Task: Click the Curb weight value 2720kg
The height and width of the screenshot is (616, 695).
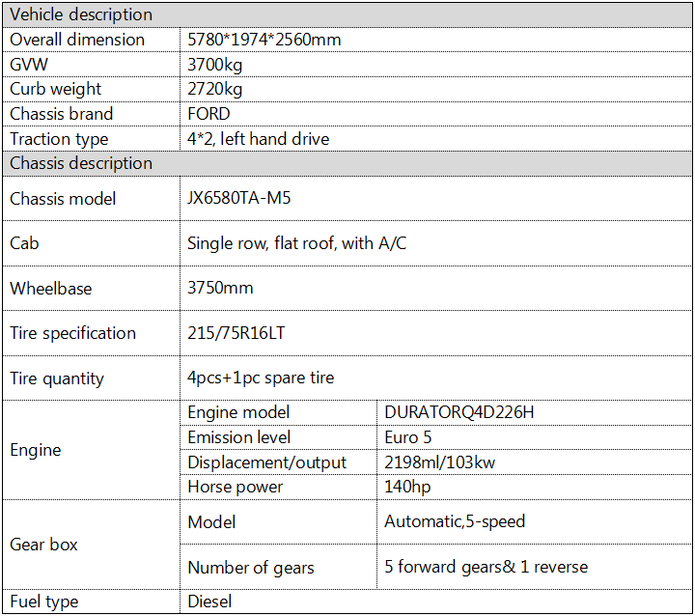Action: 214,89
